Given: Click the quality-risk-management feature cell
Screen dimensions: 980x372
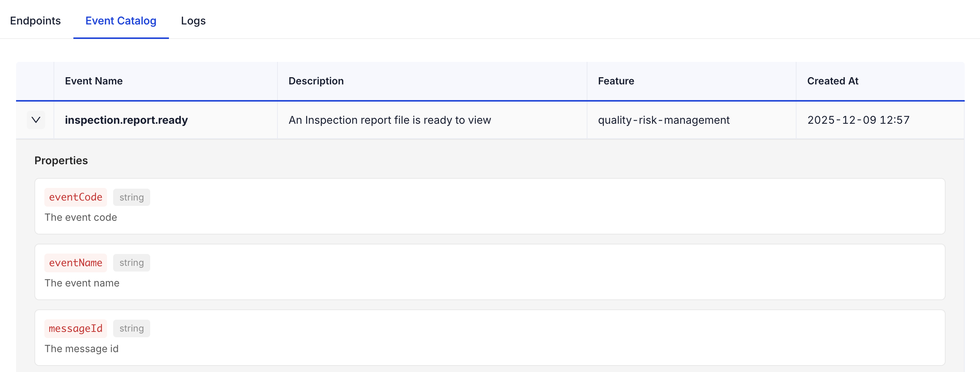Looking at the screenshot, I should (x=664, y=120).
